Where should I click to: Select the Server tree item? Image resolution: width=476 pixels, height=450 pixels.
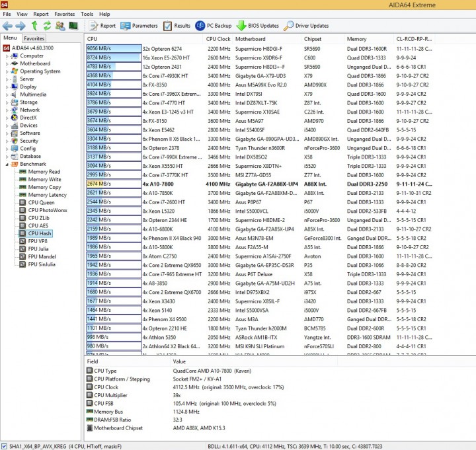point(26,79)
